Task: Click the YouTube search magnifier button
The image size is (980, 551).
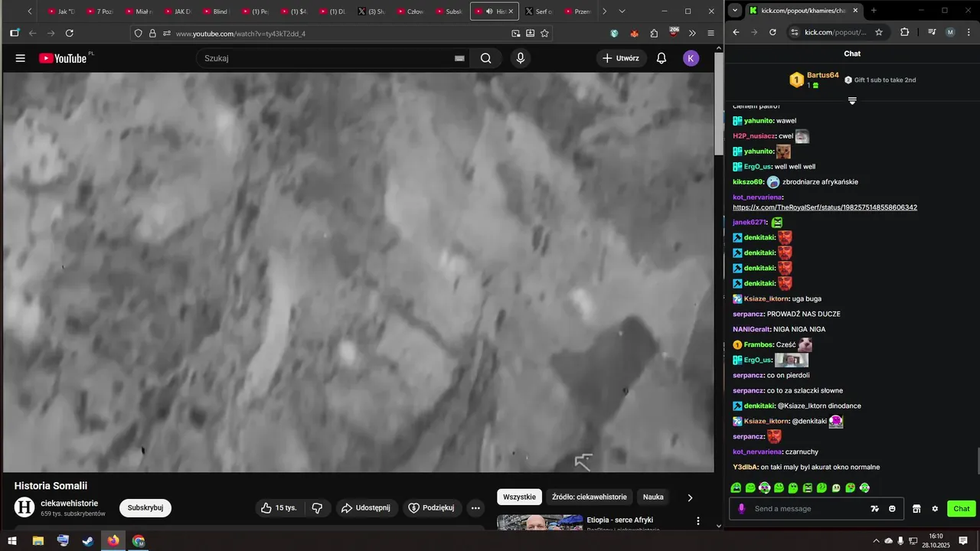Action: point(486,58)
